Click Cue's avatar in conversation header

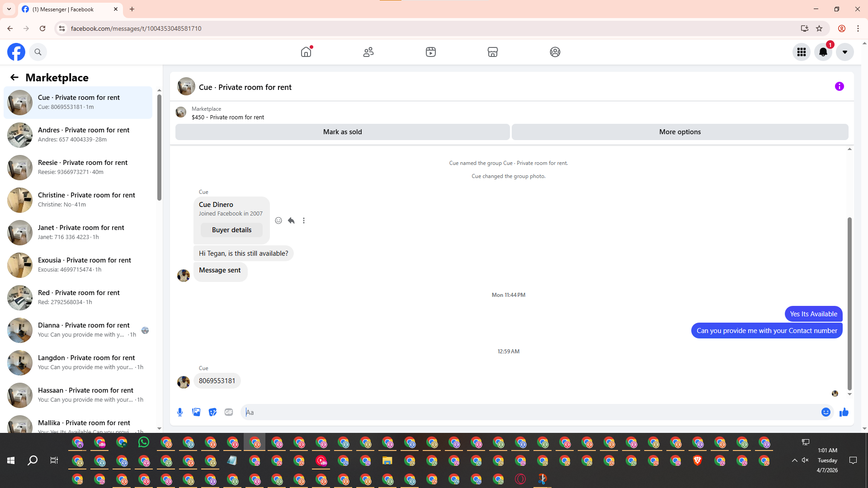pyautogui.click(x=186, y=86)
